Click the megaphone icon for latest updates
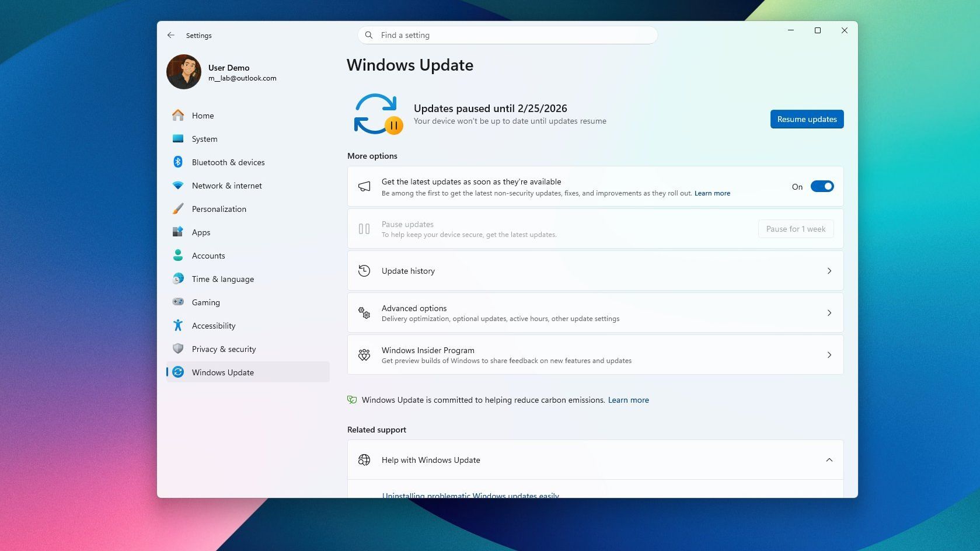 pyautogui.click(x=364, y=187)
